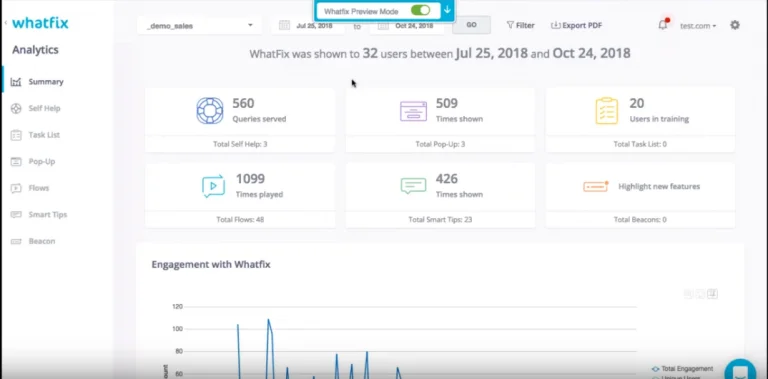
Task: Open the notifications bell
Action: pyautogui.click(x=663, y=25)
